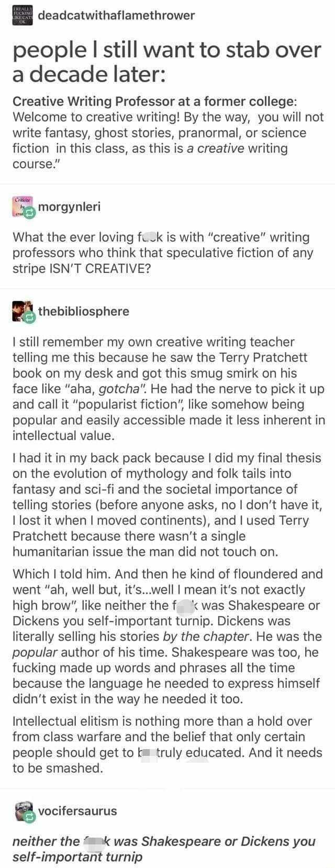
Task: Click the post title about stabbing people
Action: [167, 62]
